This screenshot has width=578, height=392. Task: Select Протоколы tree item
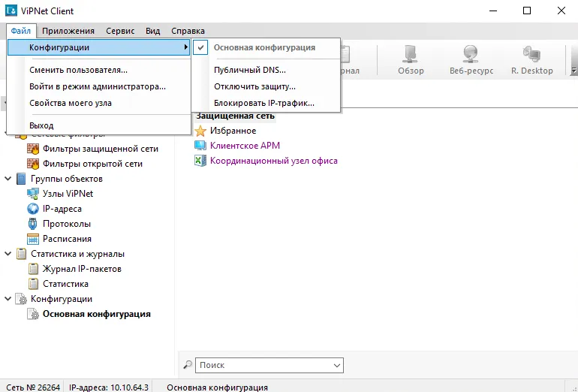tap(67, 224)
